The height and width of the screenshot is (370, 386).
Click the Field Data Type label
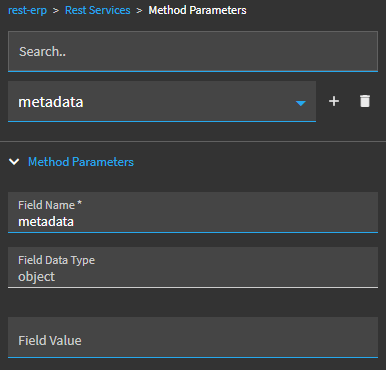point(56,260)
